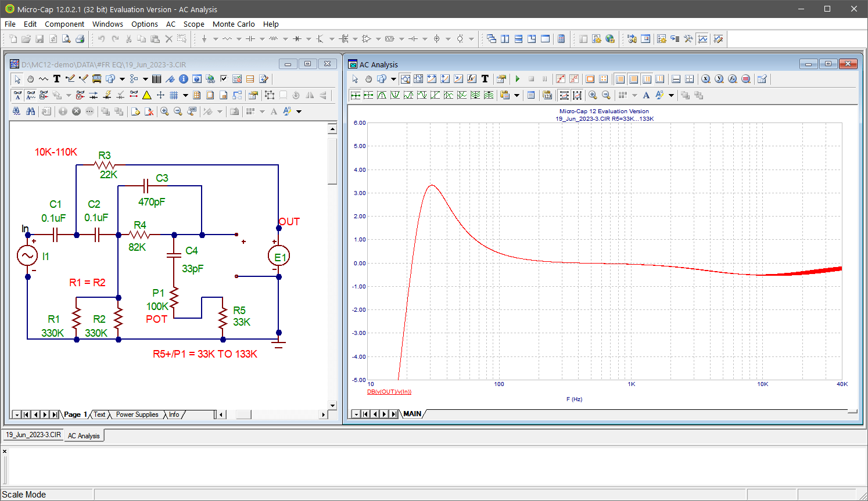Open the schematic grid dropdown arrow
The height and width of the screenshot is (501, 868).
(185, 95)
